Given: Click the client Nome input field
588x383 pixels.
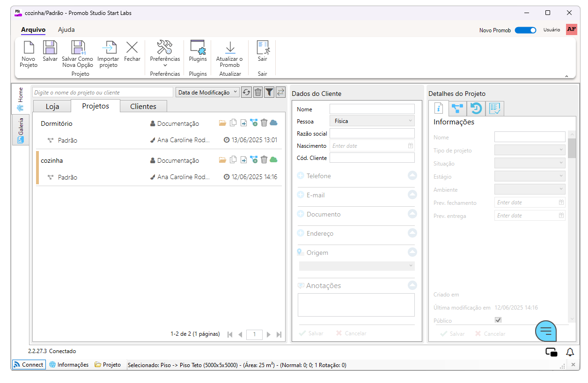Looking at the screenshot, I should coord(372,109).
